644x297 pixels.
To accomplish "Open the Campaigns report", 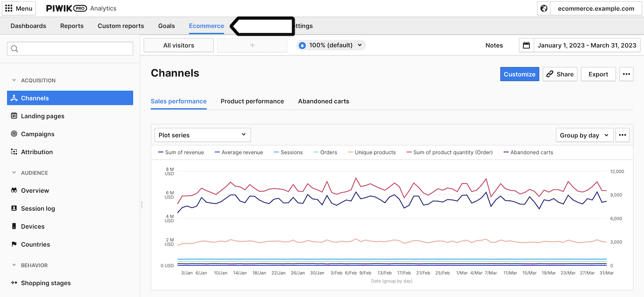I will pyautogui.click(x=38, y=134).
